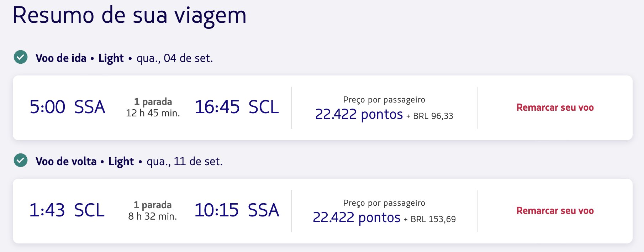Screen dimensions: 644x252
Task: Click the Voo de ida label
Action: pos(61,58)
